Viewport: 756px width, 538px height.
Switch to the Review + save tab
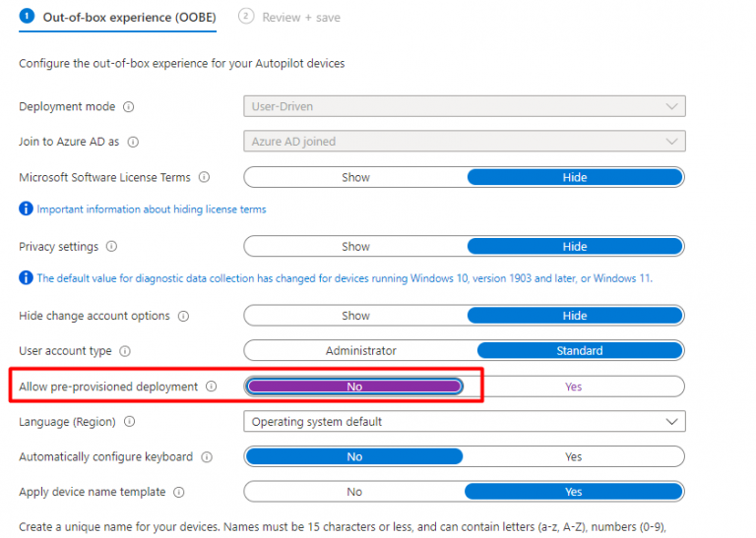(301, 17)
